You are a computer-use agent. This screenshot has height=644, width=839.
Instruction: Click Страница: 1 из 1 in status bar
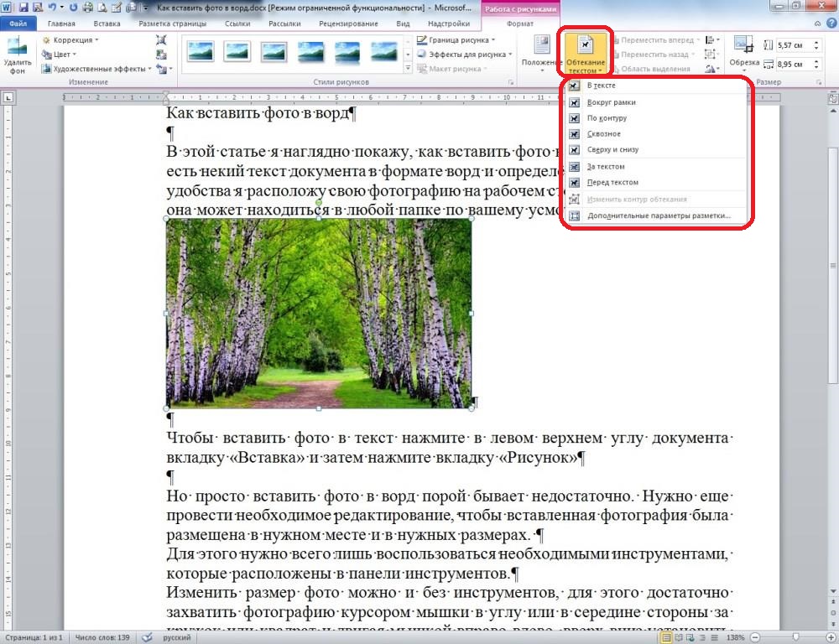[34, 637]
